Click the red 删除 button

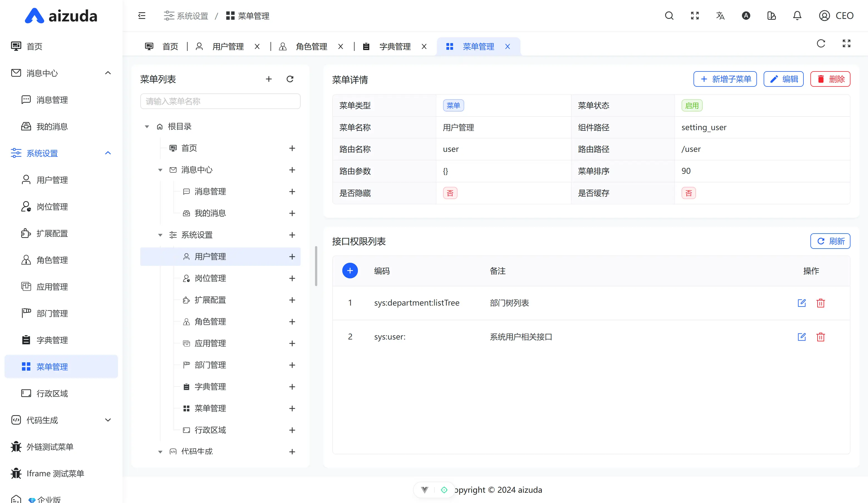pos(830,79)
